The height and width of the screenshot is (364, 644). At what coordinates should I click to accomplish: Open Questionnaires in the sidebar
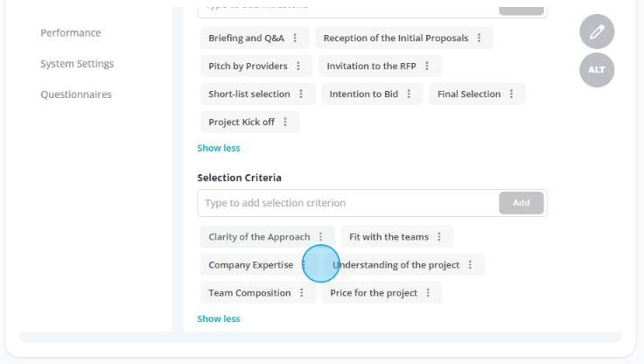tap(76, 94)
